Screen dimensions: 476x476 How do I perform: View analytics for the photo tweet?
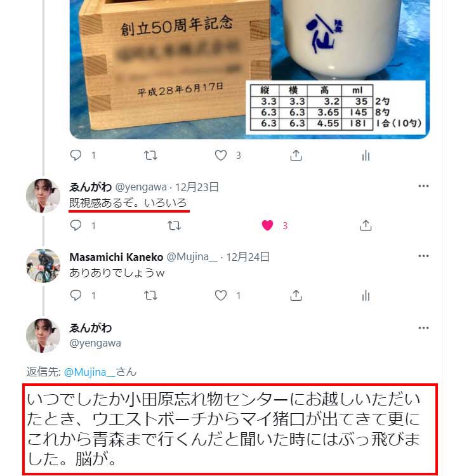(x=366, y=155)
